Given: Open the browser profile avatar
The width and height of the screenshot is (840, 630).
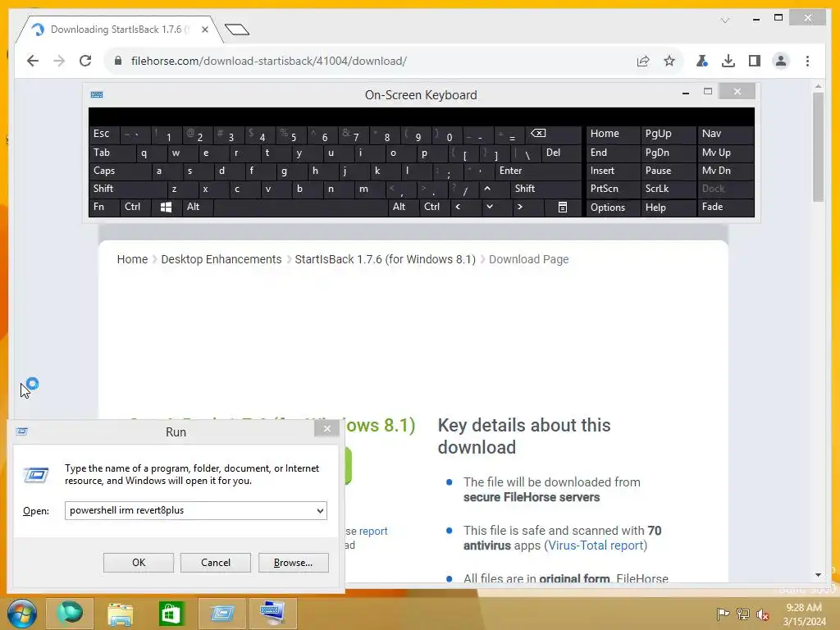Looking at the screenshot, I should click(x=781, y=61).
